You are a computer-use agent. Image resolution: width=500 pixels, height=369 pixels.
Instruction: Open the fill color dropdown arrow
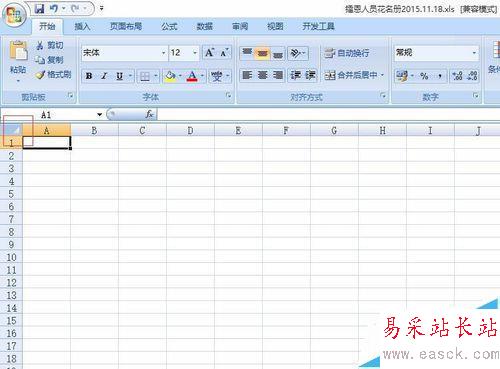pos(180,77)
